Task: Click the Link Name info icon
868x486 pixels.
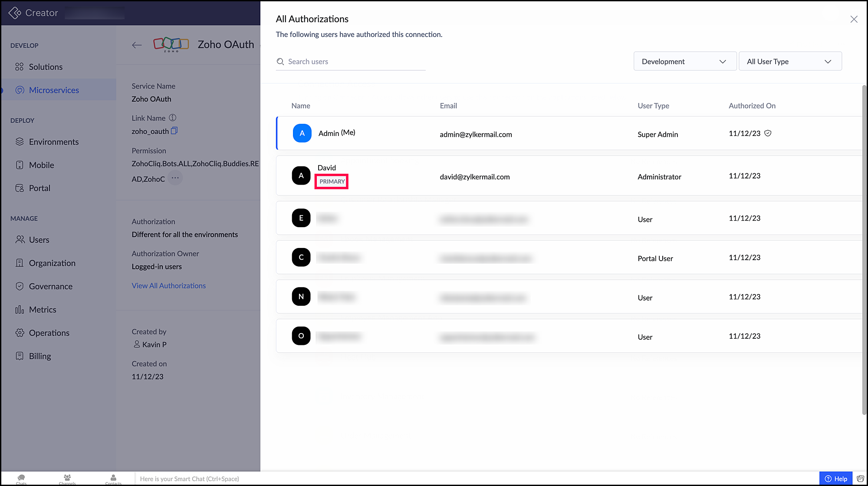Action: (x=172, y=118)
